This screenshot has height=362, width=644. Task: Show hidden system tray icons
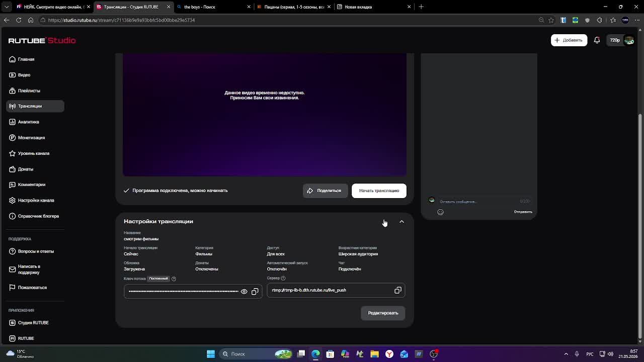click(x=566, y=354)
